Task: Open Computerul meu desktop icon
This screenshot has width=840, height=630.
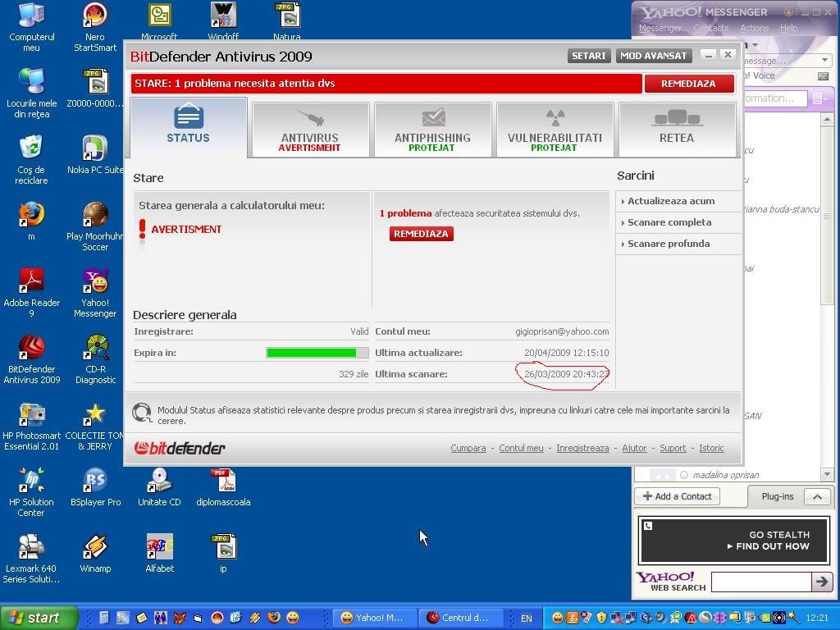Action: tap(32, 27)
